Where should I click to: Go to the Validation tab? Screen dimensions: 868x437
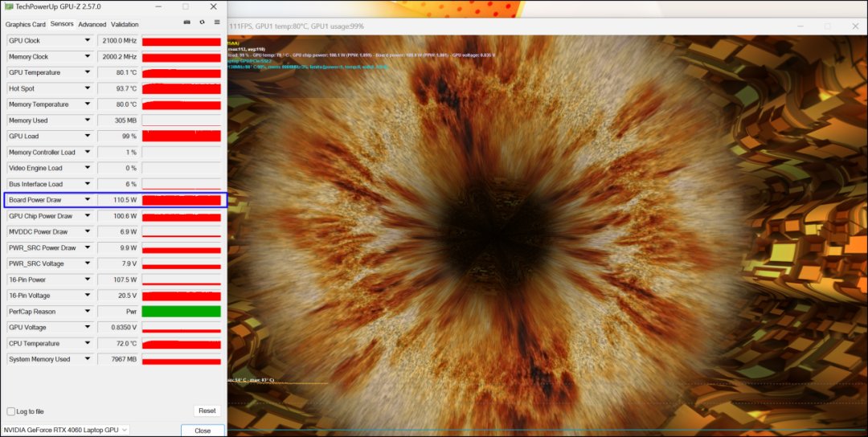[125, 24]
